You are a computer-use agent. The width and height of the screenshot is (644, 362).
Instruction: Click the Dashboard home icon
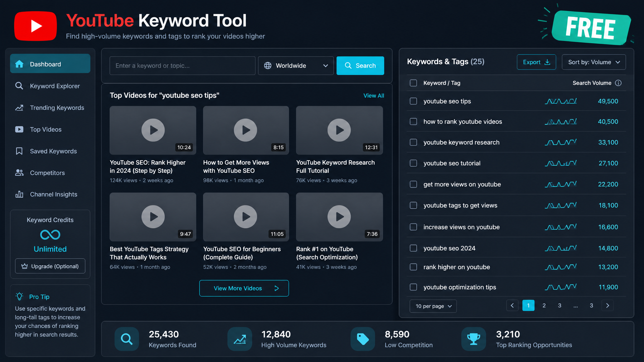pos(19,64)
